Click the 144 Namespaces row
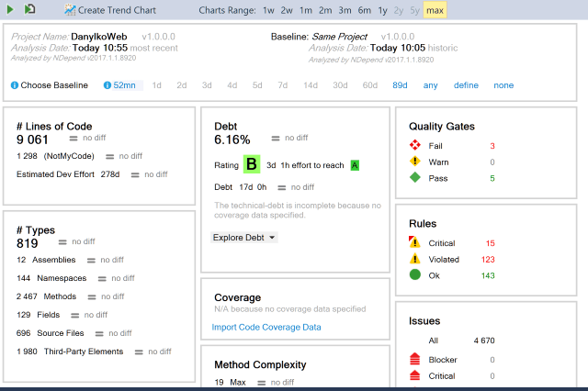Viewport: 588px width, 391px height. click(x=75, y=278)
